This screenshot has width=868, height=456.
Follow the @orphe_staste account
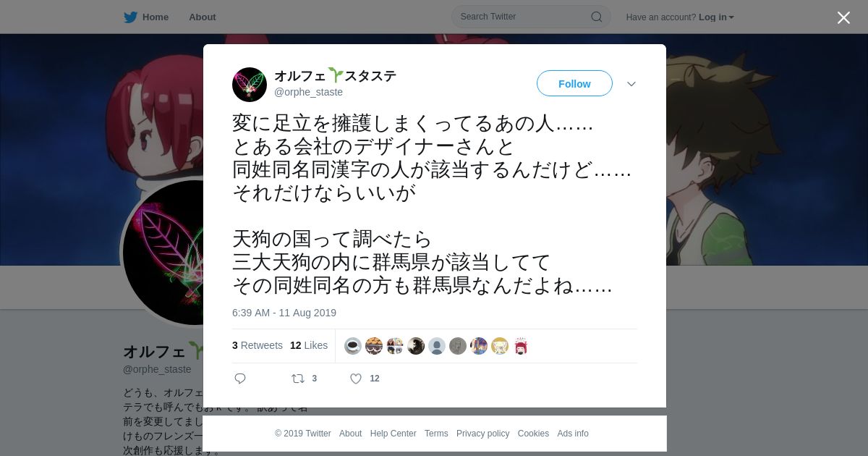click(x=574, y=84)
